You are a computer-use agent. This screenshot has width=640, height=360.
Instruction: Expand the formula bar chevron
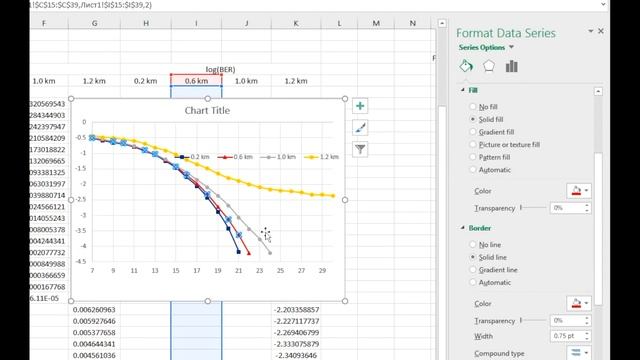tap(603, 4)
